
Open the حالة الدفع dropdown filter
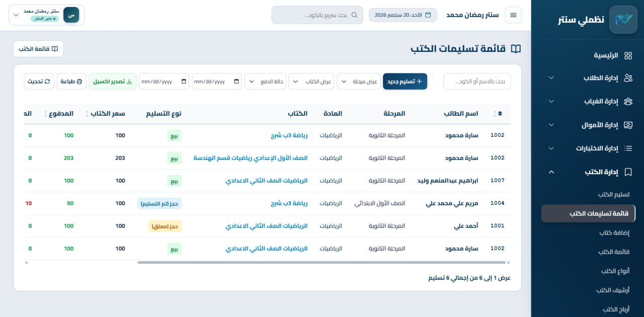tap(265, 82)
